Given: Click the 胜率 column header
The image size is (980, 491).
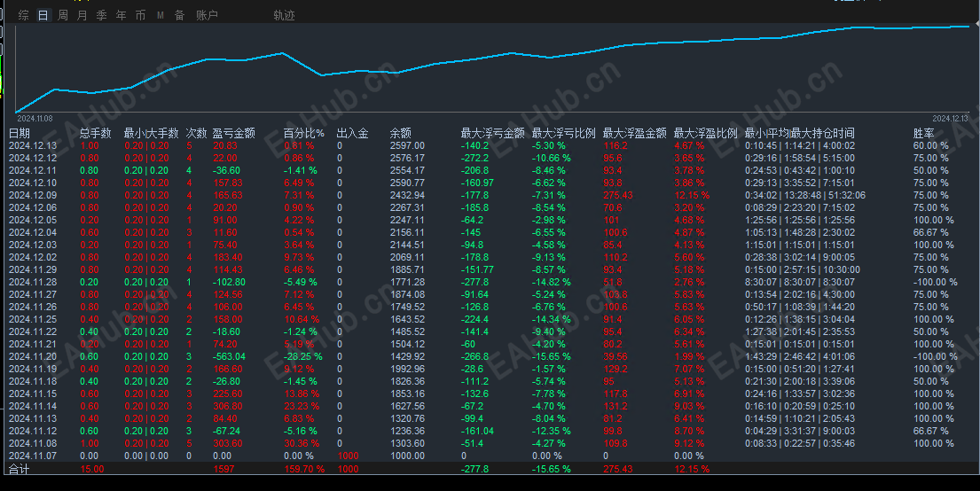Looking at the screenshot, I should coord(924,133).
